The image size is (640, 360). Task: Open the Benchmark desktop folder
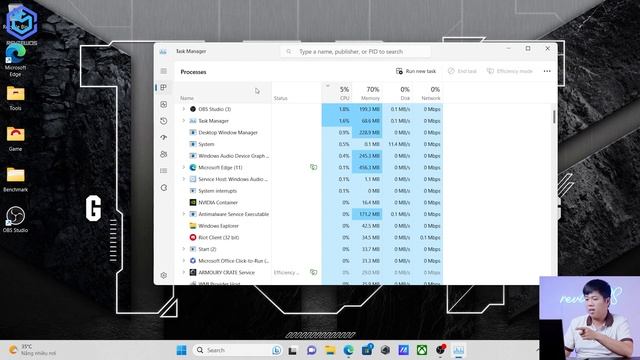click(x=15, y=180)
